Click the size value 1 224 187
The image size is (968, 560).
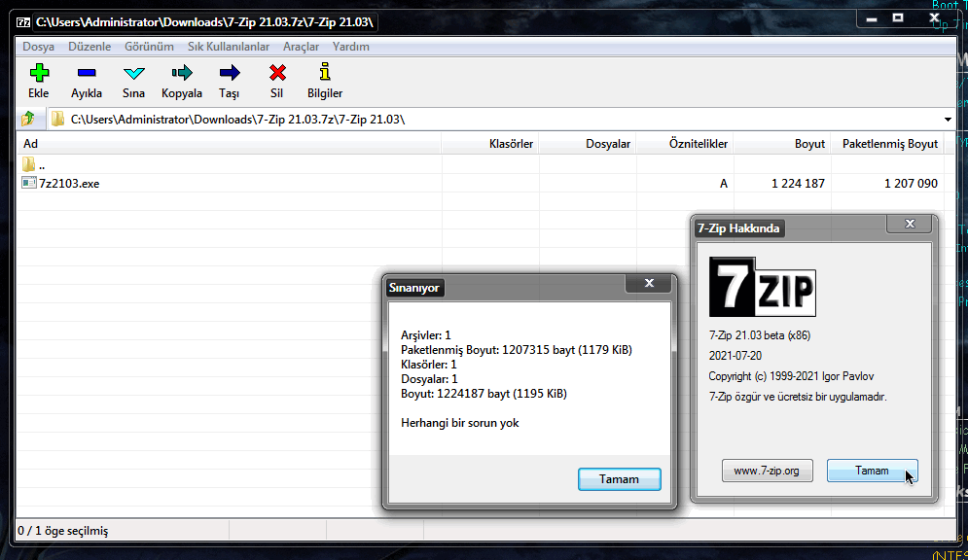click(x=798, y=183)
